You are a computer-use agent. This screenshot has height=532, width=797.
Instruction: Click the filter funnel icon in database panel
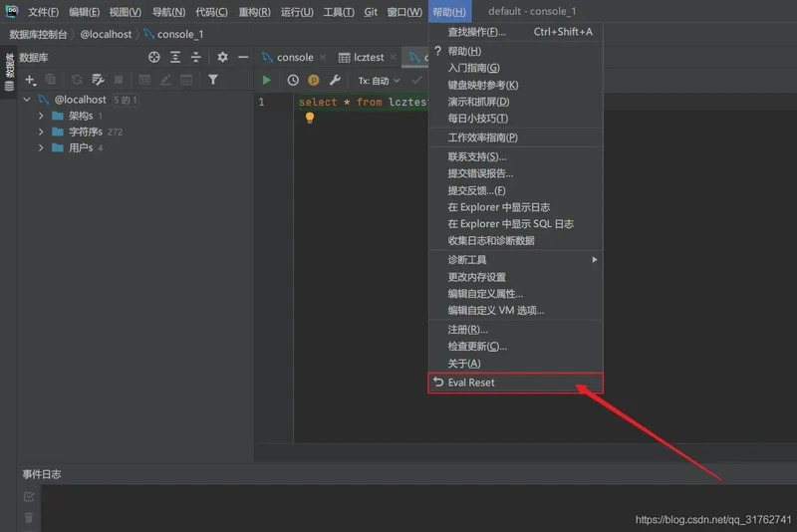(x=213, y=80)
